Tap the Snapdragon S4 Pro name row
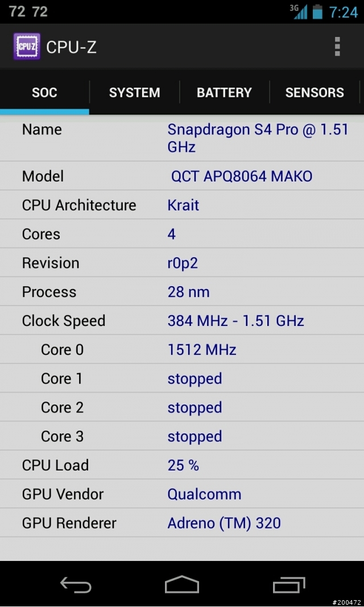Screen dimensions: 364x607 click(x=182, y=138)
